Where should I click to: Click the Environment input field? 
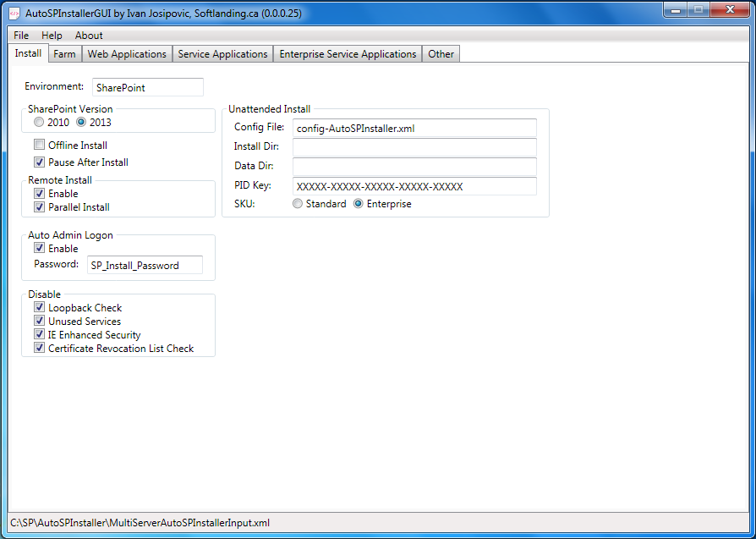coord(147,87)
